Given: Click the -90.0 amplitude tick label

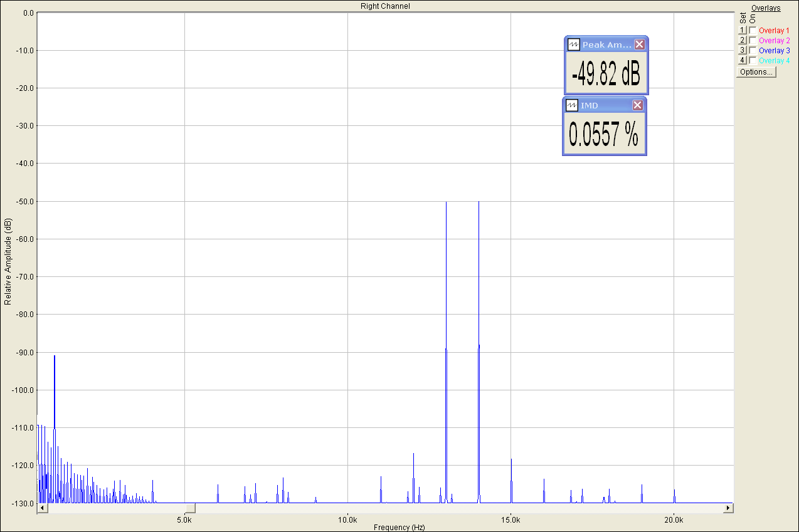Looking at the screenshot, I should [x=24, y=352].
